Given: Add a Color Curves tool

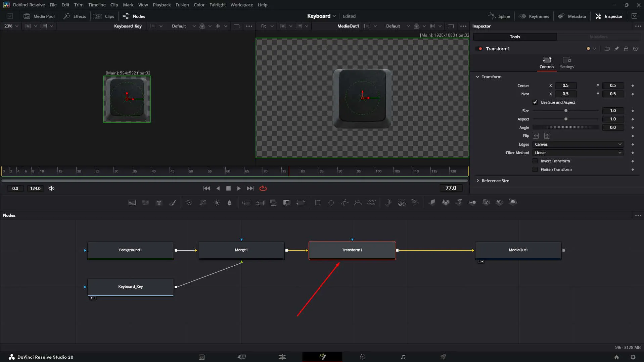Looking at the screenshot, I should pyautogui.click(x=203, y=203).
